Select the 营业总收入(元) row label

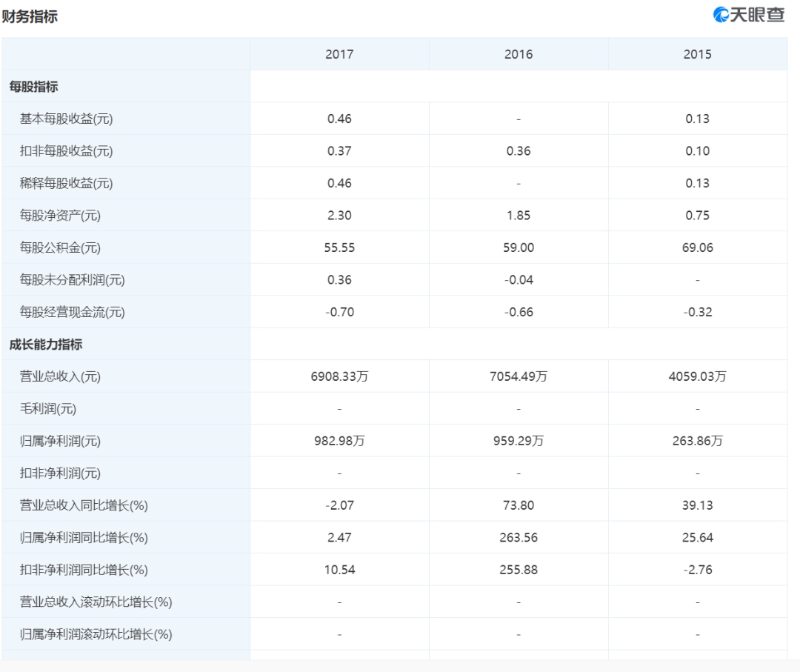click(60, 376)
